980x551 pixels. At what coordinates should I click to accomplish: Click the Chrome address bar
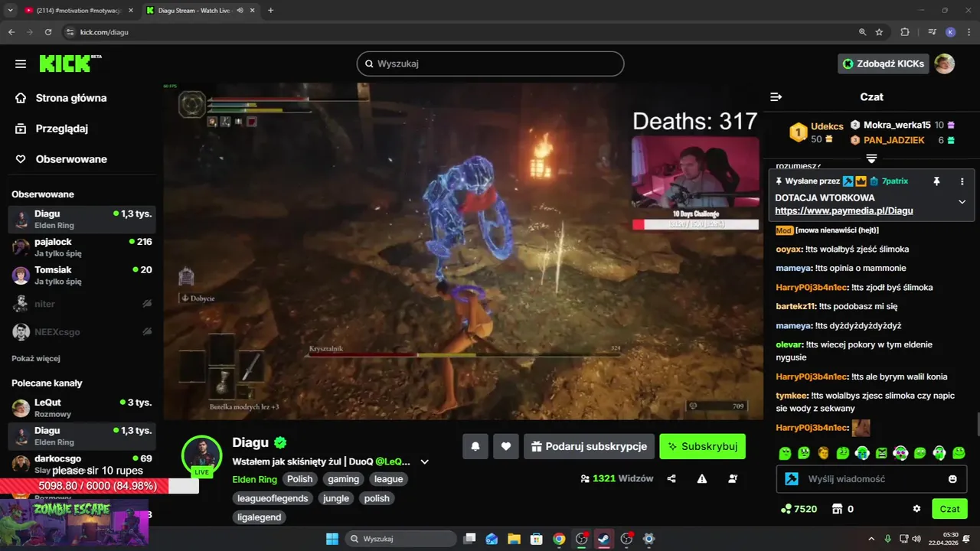(459, 32)
